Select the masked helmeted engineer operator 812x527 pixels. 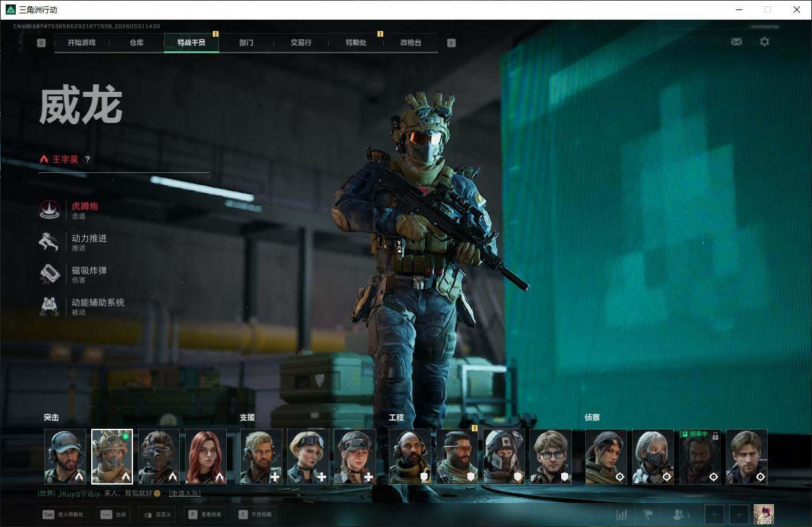tap(504, 457)
